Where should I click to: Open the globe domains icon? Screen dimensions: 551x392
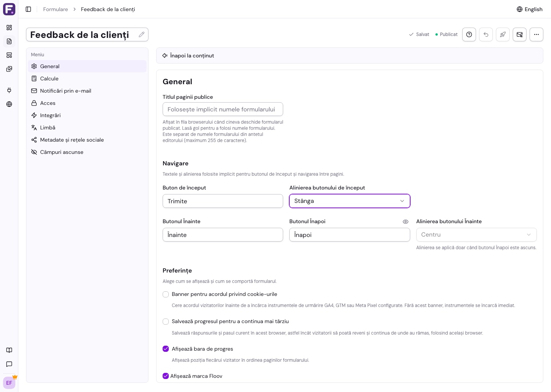[9, 104]
